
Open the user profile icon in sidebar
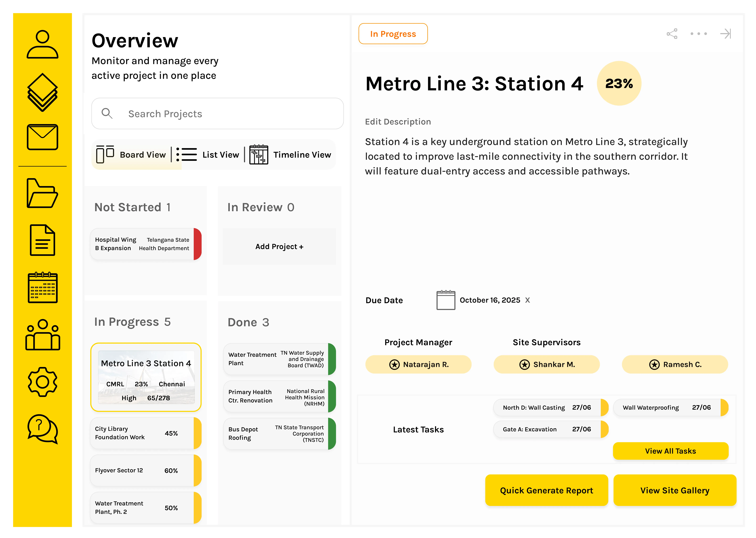pyautogui.click(x=42, y=44)
